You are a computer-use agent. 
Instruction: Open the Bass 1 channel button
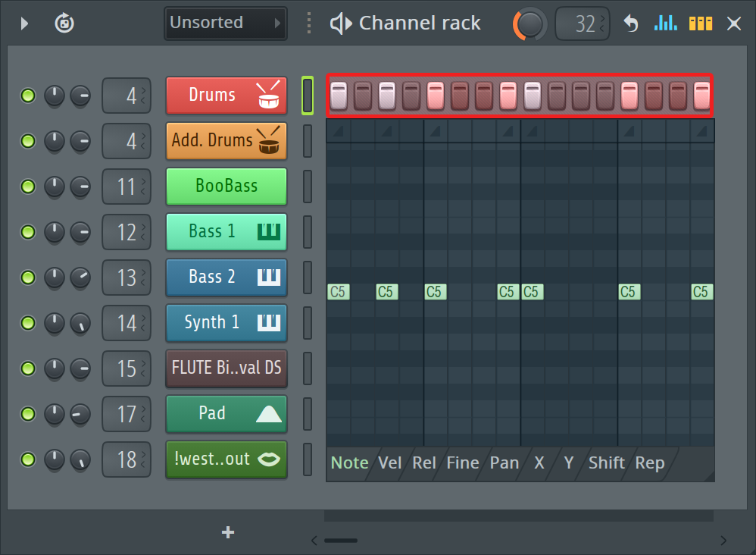[226, 232]
